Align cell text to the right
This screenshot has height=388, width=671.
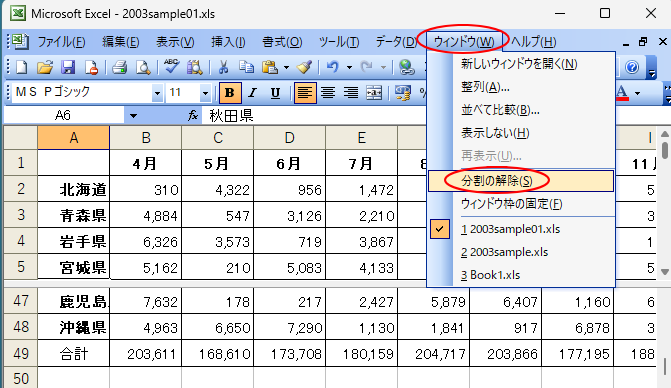[x=351, y=92]
